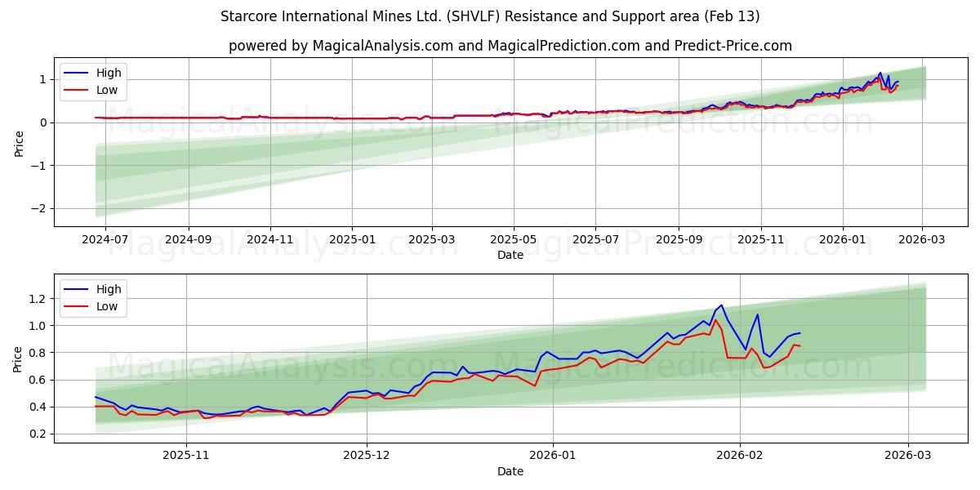980x490 pixels.
Task: Click the '2025-03' tick label
Action: tap(431, 239)
